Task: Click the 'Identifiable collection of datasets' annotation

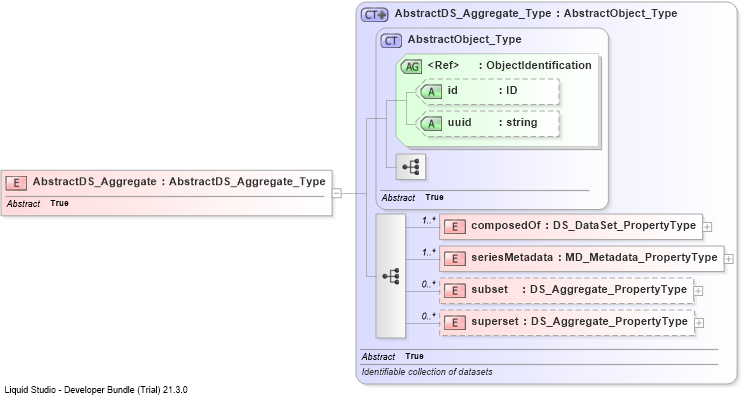Action: [x=427, y=372]
